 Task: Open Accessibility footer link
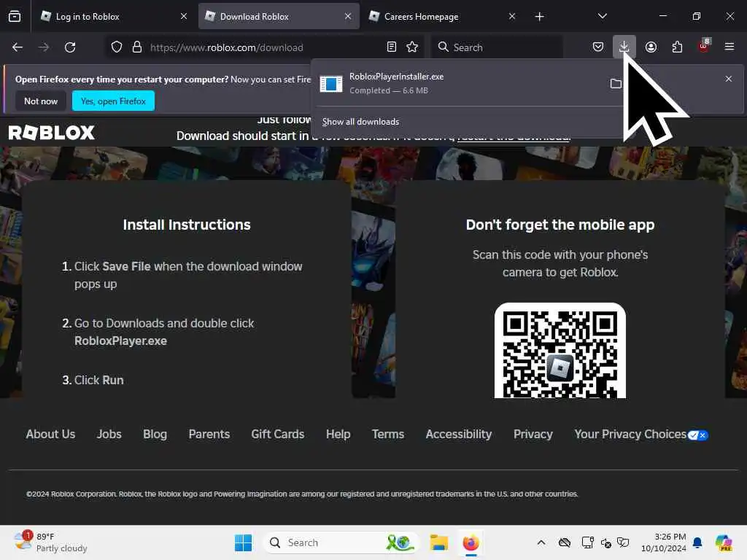tap(458, 435)
